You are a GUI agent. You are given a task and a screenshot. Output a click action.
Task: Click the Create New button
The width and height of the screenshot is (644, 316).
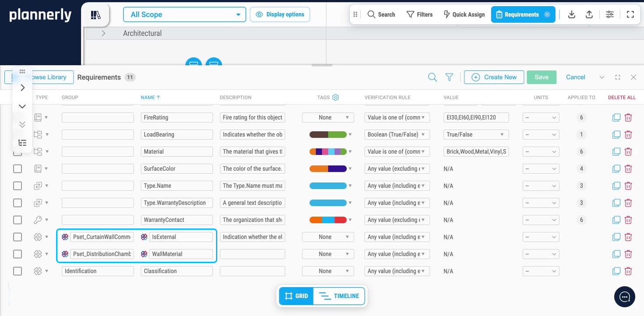(x=494, y=77)
